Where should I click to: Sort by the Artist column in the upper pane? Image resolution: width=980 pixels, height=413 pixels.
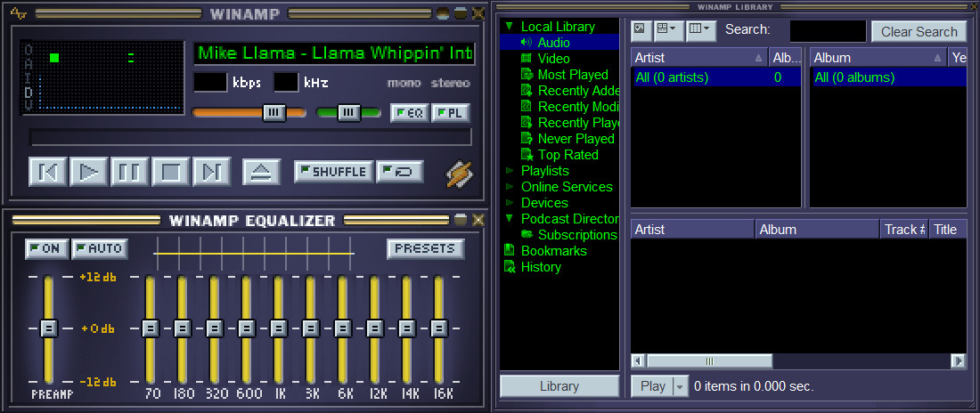[x=699, y=58]
